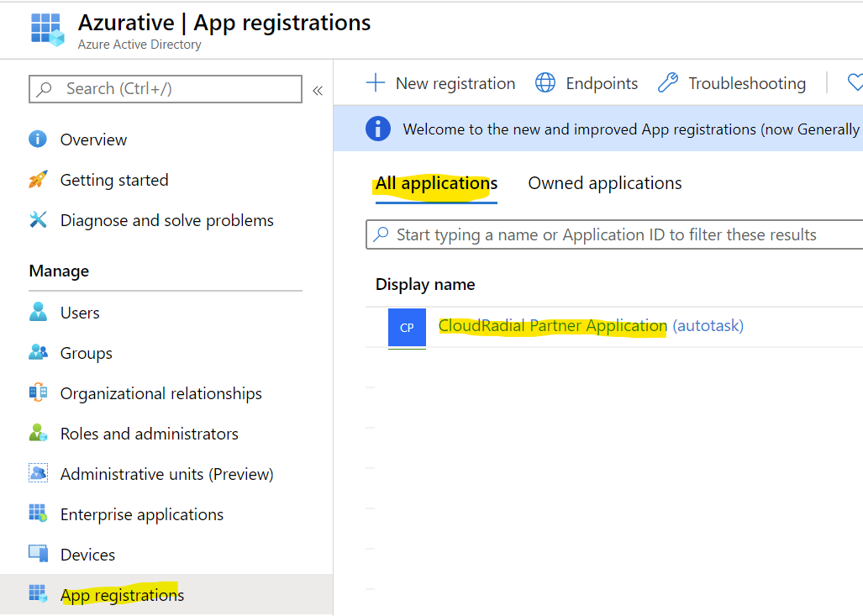Screen dimensions: 863x616
Task: Open the Overview menu item
Action: [x=93, y=140]
